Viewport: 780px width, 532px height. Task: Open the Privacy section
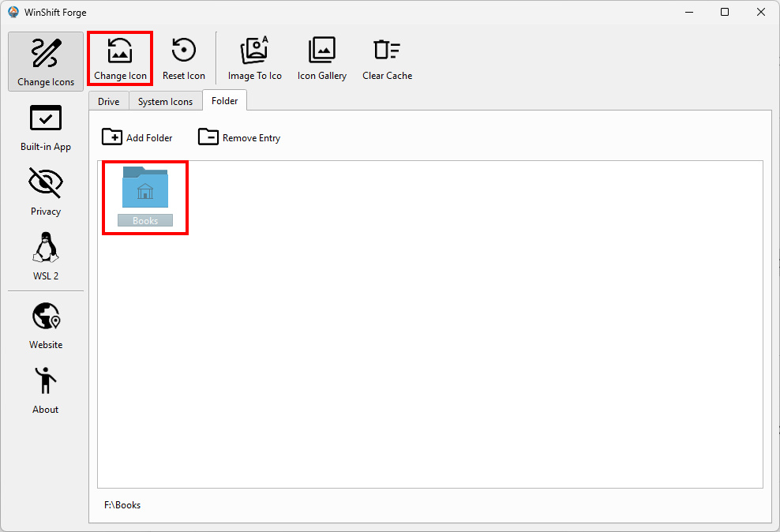coord(46,192)
